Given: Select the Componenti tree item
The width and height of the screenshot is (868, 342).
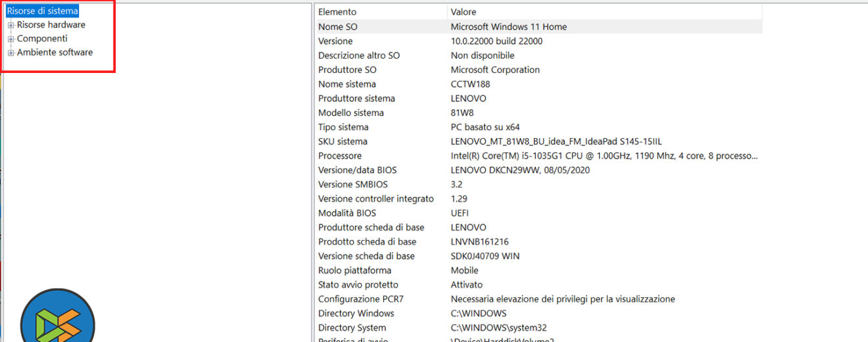Looking at the screenshot, I should click(x=42, y=39).
